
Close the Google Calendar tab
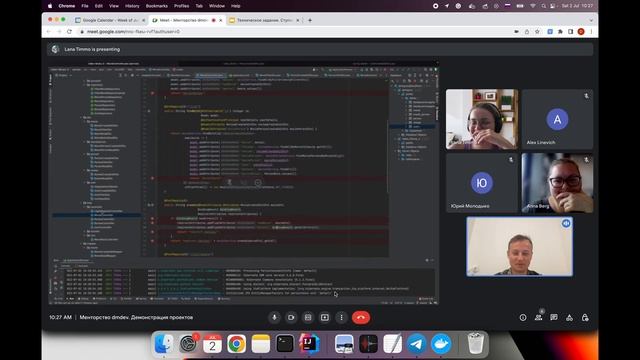pyautogui.click(x=144, y=20)
